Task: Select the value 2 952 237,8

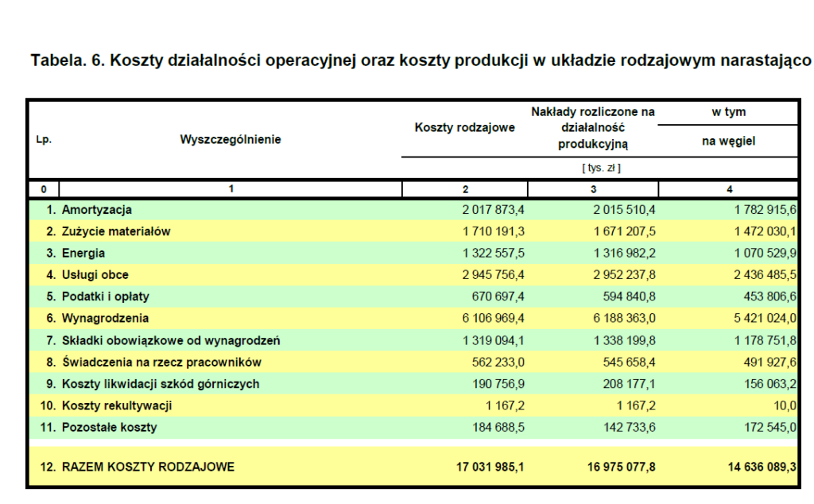Action: pos(624,275)
